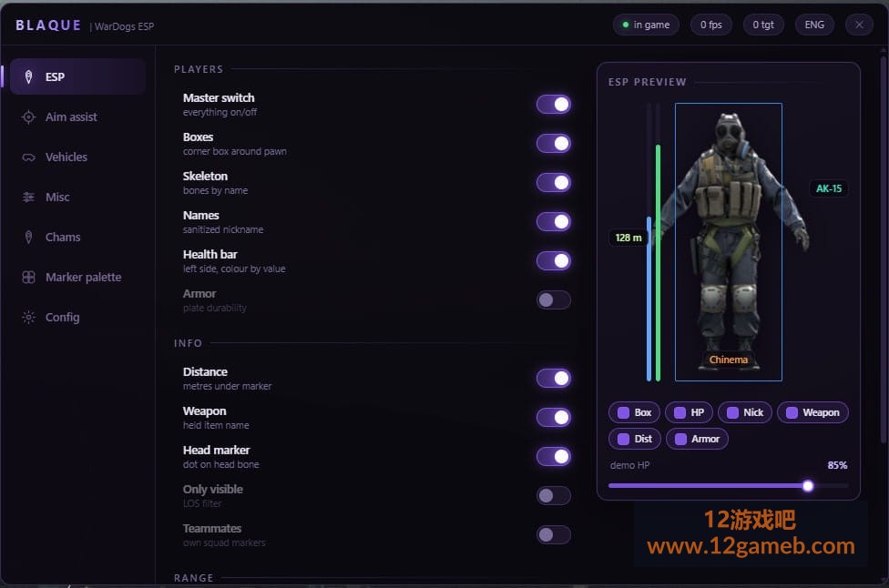Turn off the Head marker toggle
The height and width of the screenshot is (588, 889).
coord(554,456)
